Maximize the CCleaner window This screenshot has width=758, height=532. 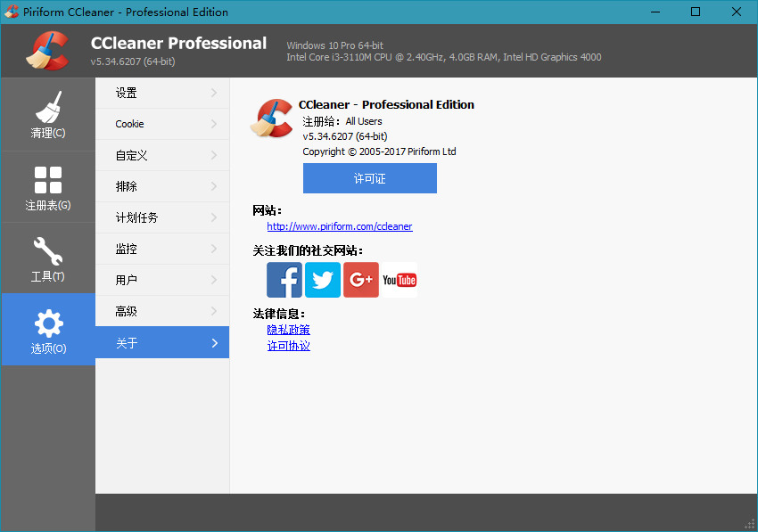696,12
